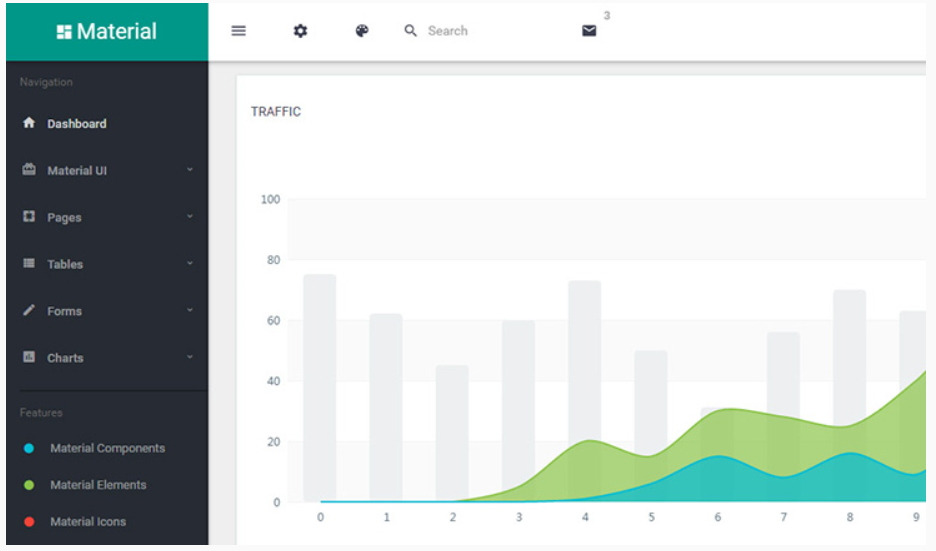This screenshot has width=936, height=551.
Task: Click the Material UI briefcase icon
Action: click(x=29, y=170)
